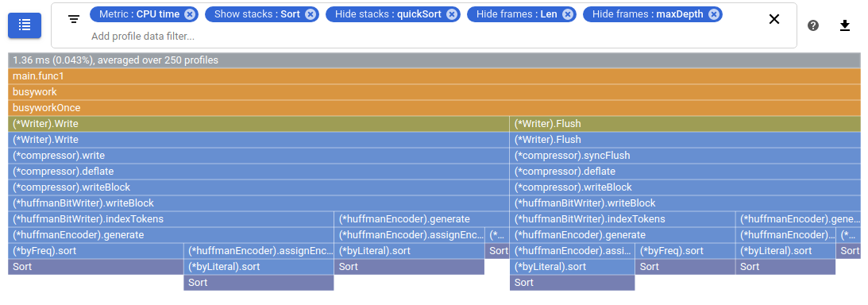Select the busyworkOnce frame
The image size is (868, 305).
(x=434, y=108)
